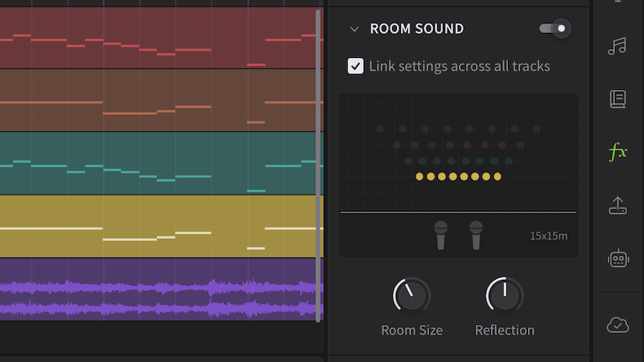Click the 15x15m room dimension label
The image size is (644, 362).
coord(548,236)
